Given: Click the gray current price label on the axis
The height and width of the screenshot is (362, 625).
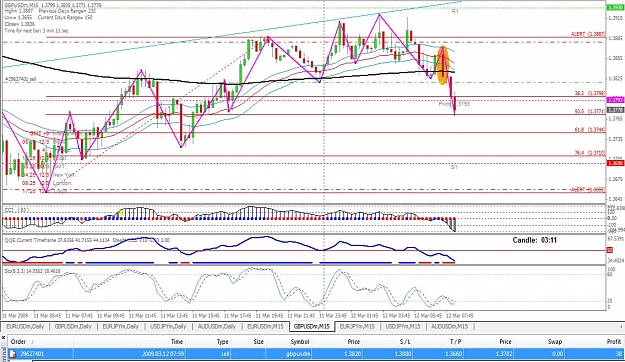Looking at the screenshot, I should pos(615,110).
